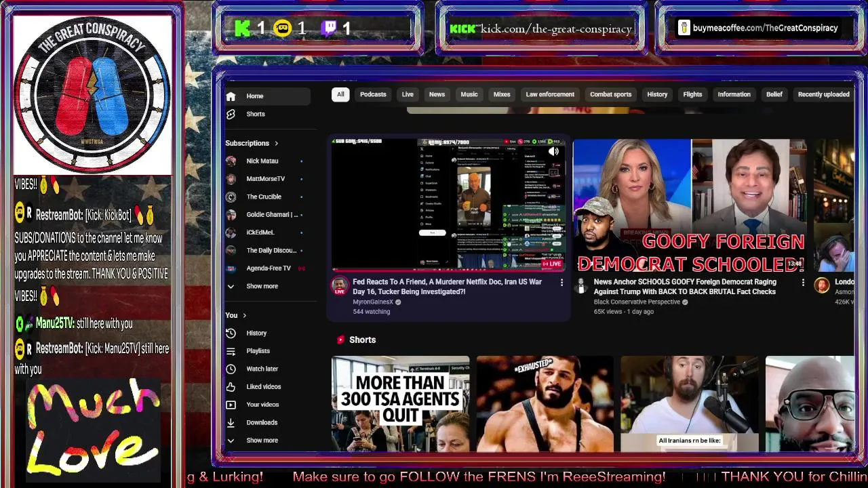Open the Shorts sidebar icon
Viewport: 868px width, 488px height.
231,114
